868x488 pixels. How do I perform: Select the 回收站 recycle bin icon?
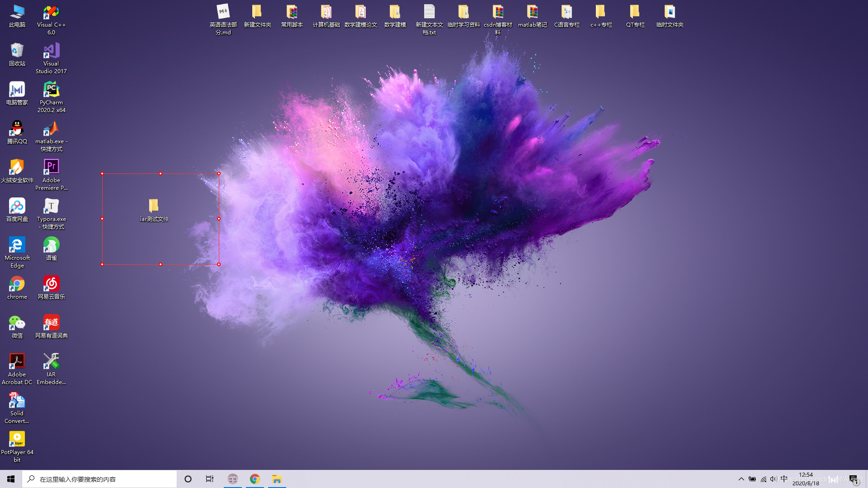[17, 55]
